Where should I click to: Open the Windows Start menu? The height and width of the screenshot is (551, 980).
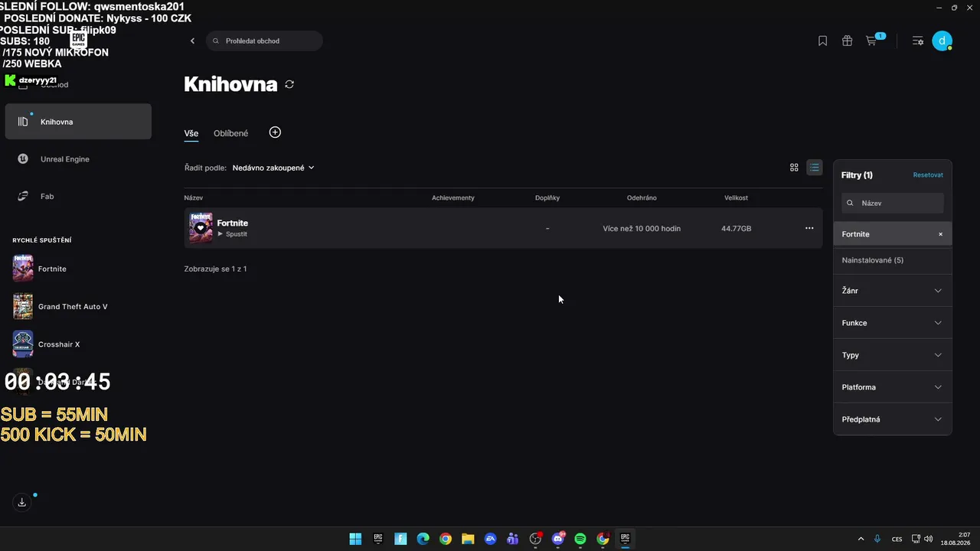pyautogui.click(x=355, y=539)
